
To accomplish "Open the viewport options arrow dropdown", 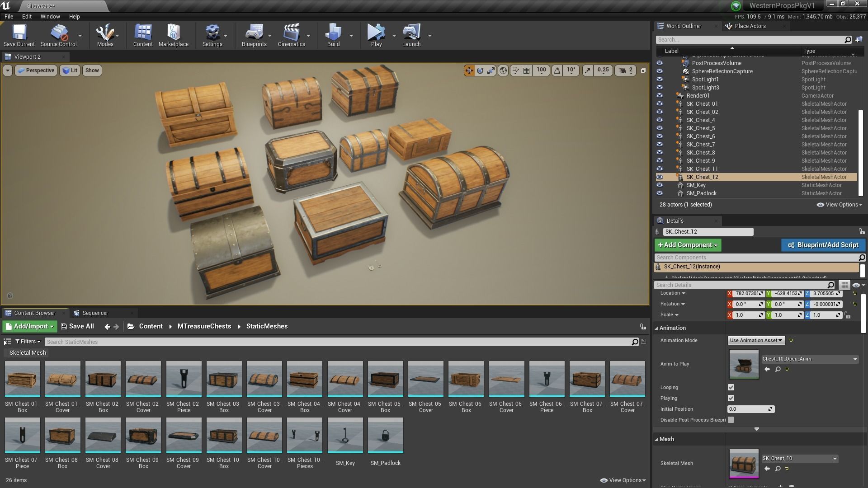I will coord(7,70).
